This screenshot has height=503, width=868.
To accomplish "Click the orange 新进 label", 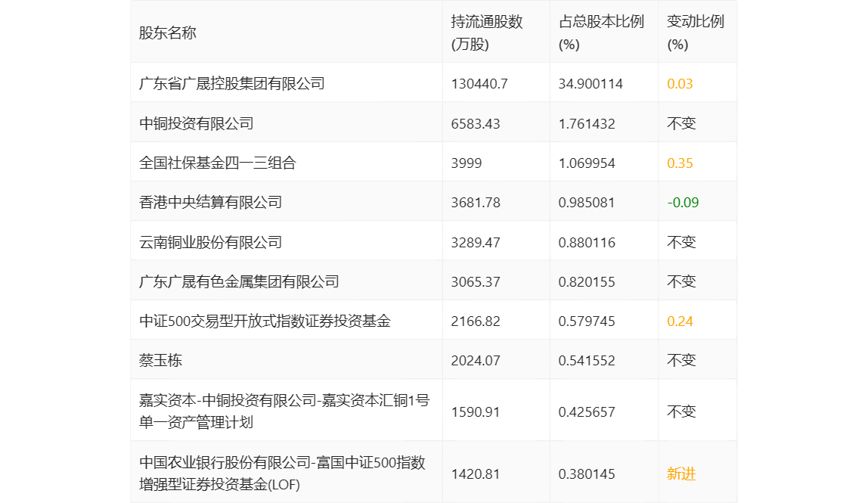I will (681, 474).
